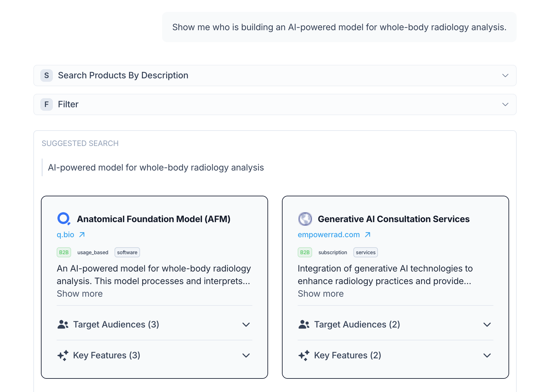Expand the Filter section chevron

tap(505, 104)
